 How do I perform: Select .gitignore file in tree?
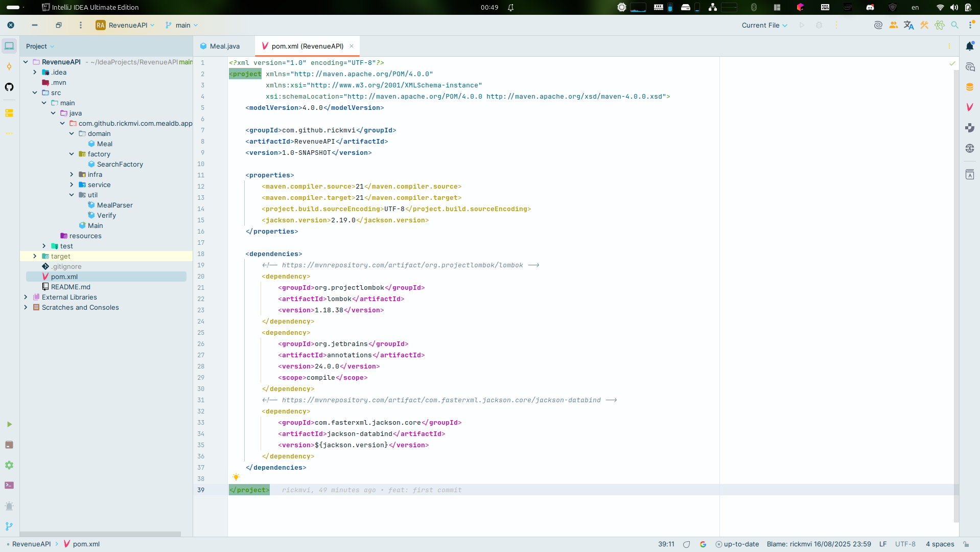click(66, 266)
